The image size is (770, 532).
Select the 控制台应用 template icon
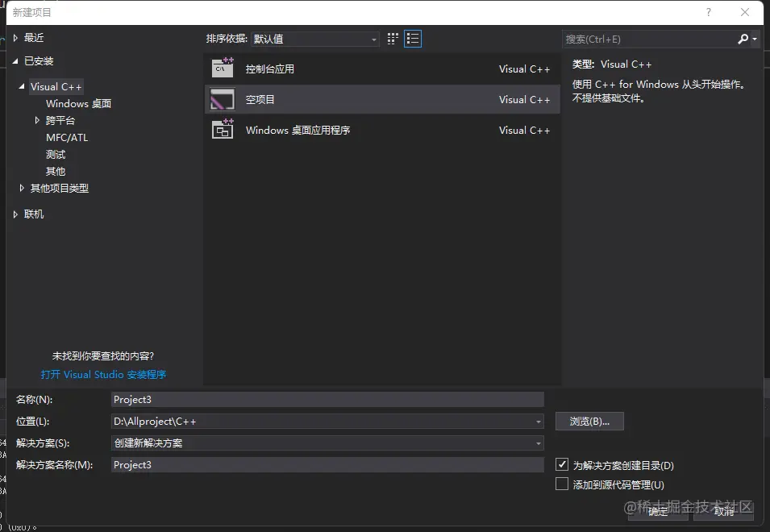pos(223,68)
